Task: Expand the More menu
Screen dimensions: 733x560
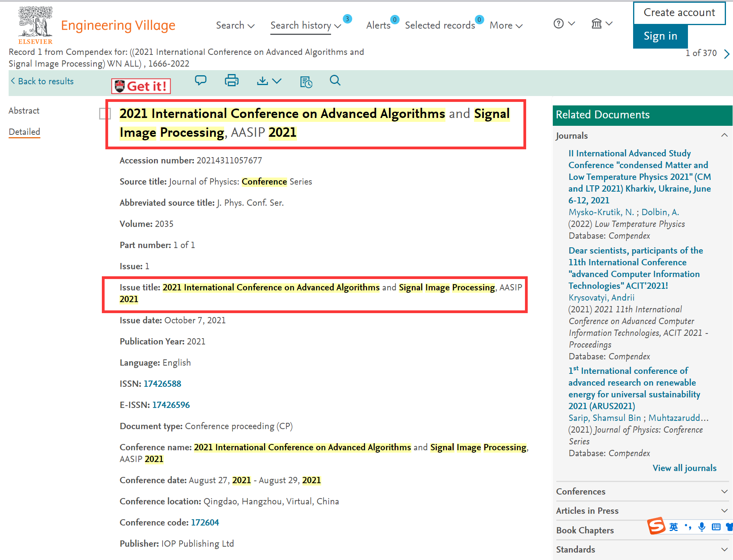Action: click(506, 25)
